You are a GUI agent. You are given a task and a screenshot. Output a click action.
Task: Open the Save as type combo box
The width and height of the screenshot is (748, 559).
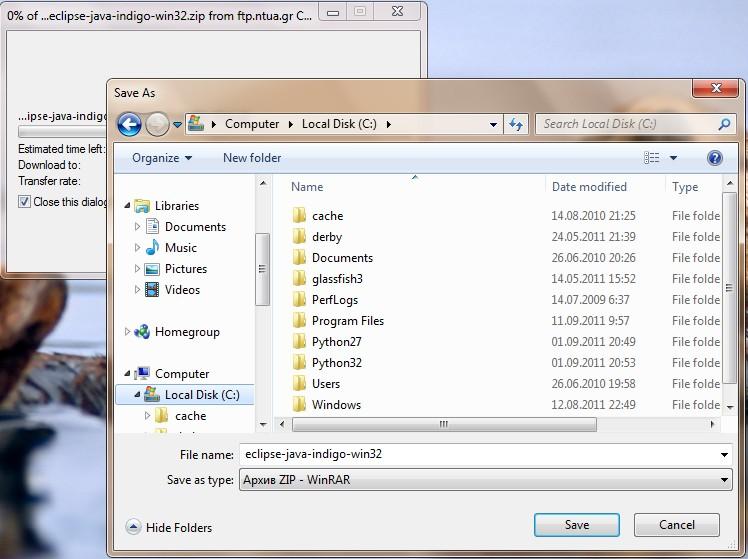pos(486,479)
